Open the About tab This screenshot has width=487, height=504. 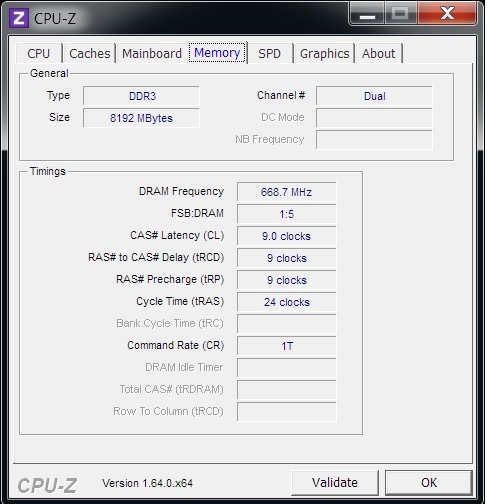tap(379, 53)
